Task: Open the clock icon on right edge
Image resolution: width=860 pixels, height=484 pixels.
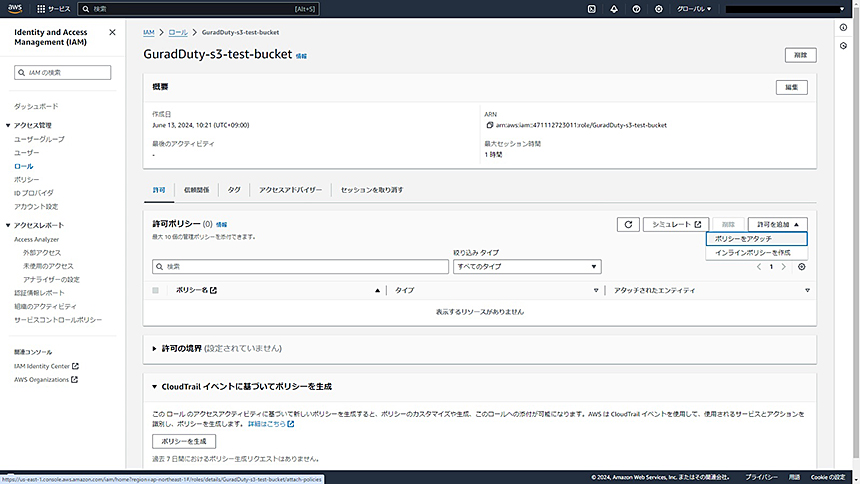Action: [x=844, y=46]
